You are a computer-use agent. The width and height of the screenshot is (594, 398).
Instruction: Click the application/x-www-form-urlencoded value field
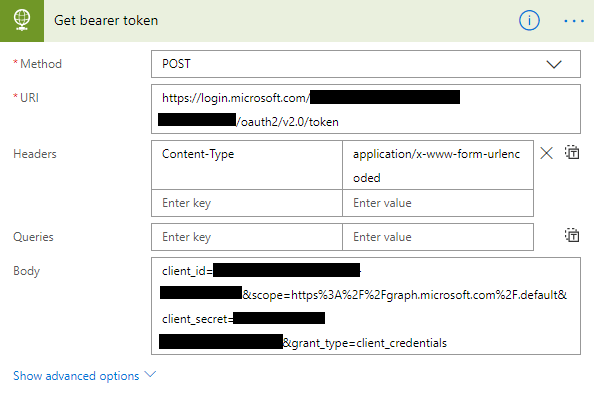438,165
